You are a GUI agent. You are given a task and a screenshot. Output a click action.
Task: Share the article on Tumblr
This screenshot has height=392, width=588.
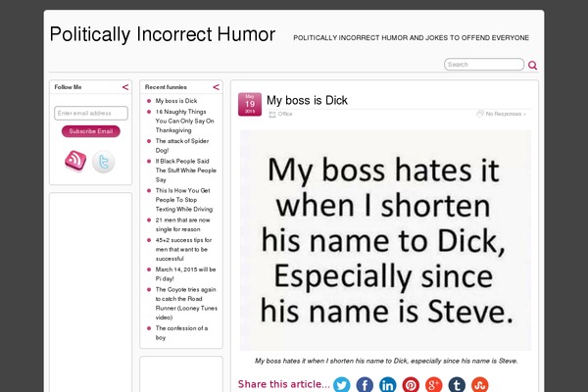coord(457,384)
